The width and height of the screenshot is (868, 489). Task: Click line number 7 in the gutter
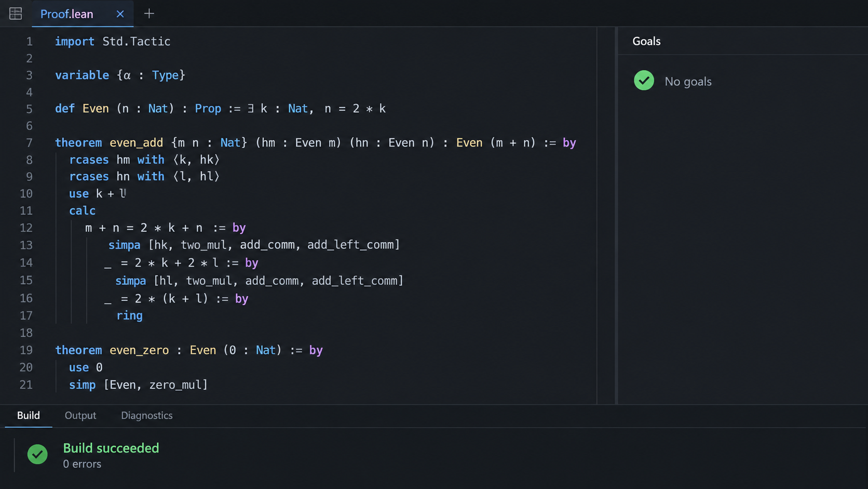pos(29,143)
